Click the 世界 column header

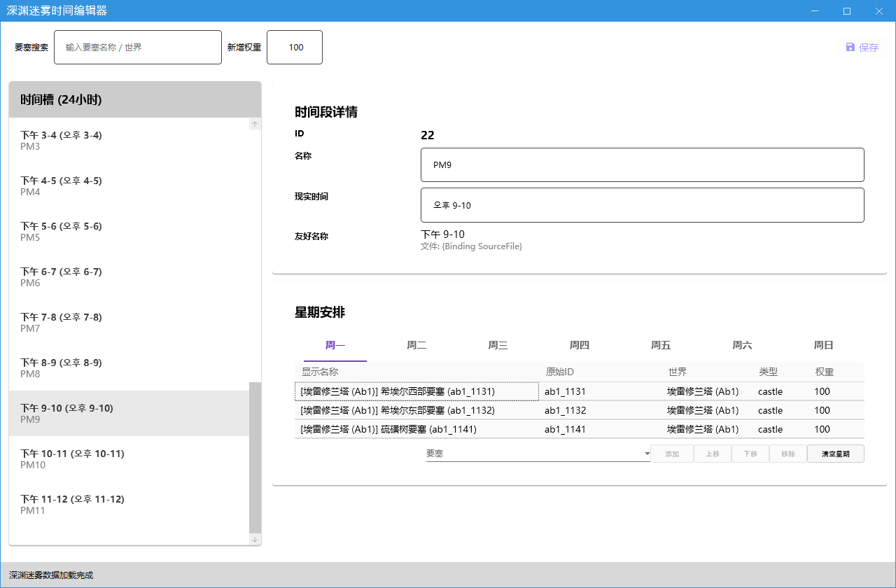point(707,372)
